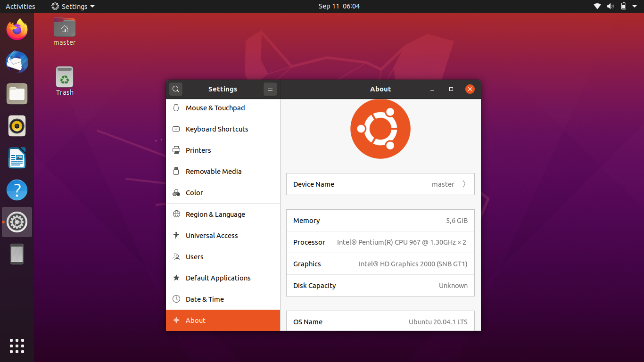The height and width of the screenshot is (362, 644).
Task: Launch Firefox from the dock
Action: [x=17, y=29]
